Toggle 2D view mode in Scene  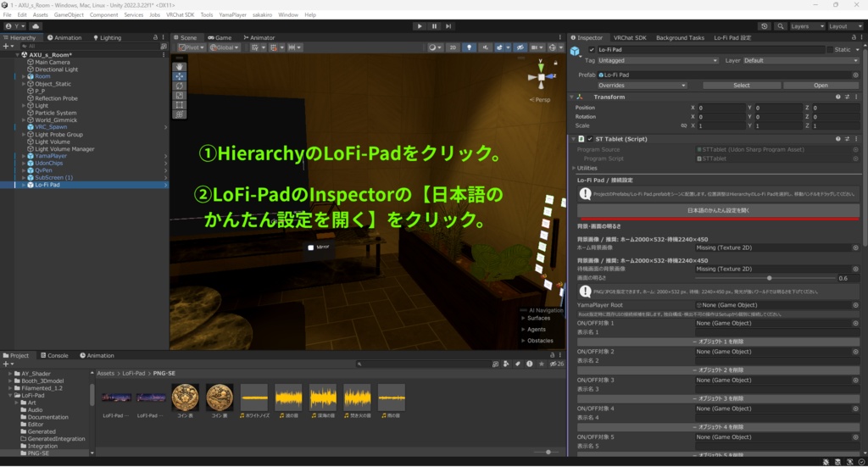click(x=453, y=47)
